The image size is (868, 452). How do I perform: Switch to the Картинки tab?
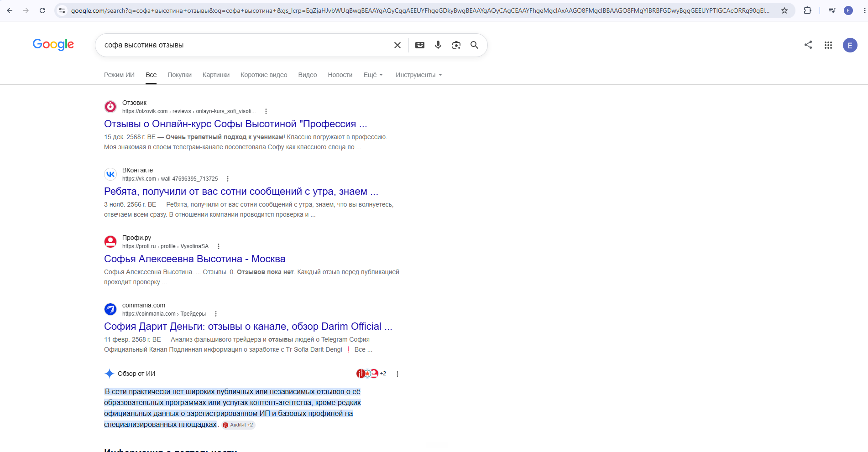click(x=216, y=75)
